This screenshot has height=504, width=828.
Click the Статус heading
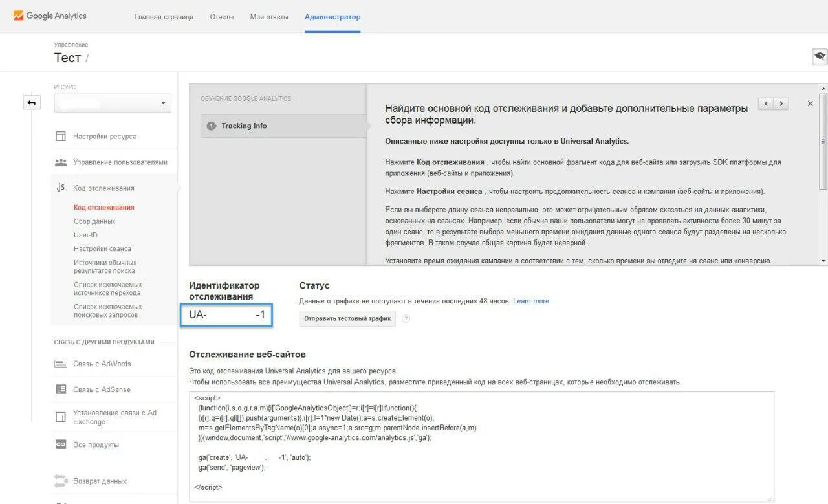[x=314, y=285]
